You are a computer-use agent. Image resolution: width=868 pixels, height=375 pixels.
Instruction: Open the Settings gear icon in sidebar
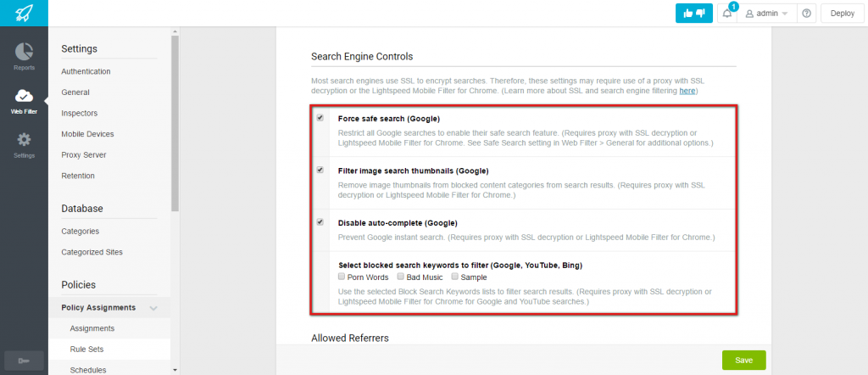24,139
